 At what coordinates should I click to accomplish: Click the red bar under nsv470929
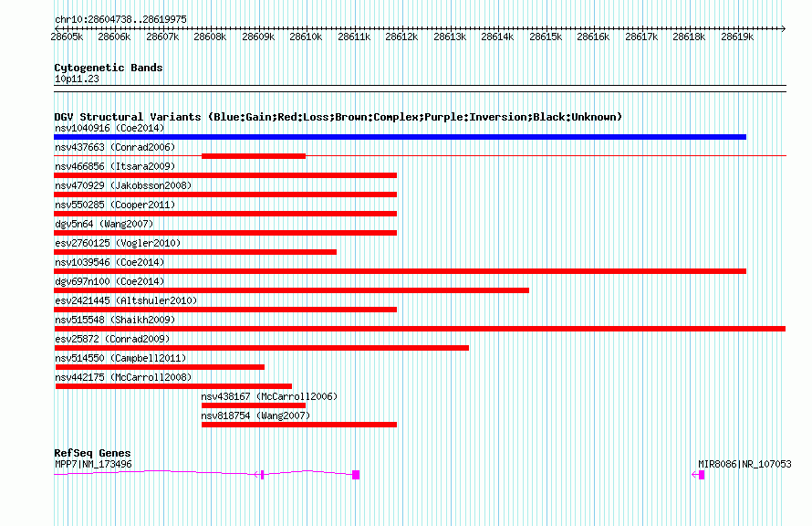[x=225, y=195]
